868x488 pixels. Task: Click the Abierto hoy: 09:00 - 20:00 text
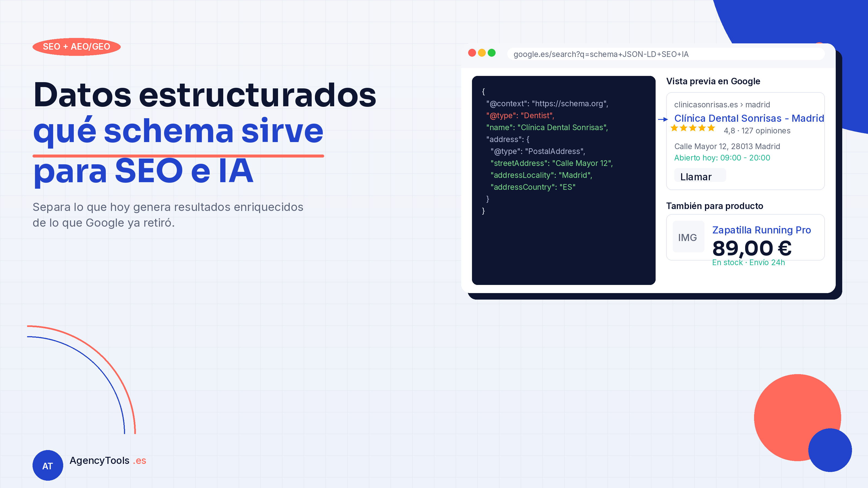click(722, 158)
